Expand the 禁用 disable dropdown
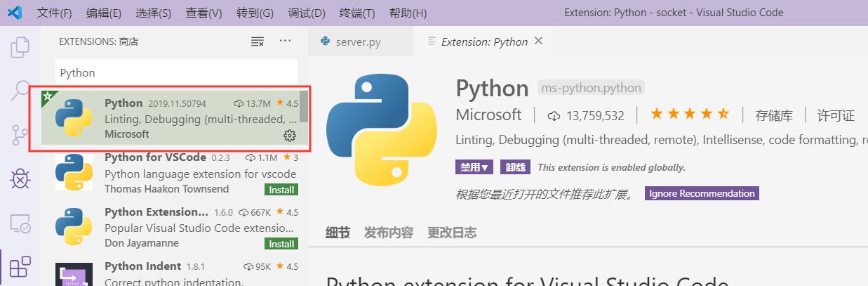Image resolution: width=868 pixels, height=286 pixels. point(474,167)
